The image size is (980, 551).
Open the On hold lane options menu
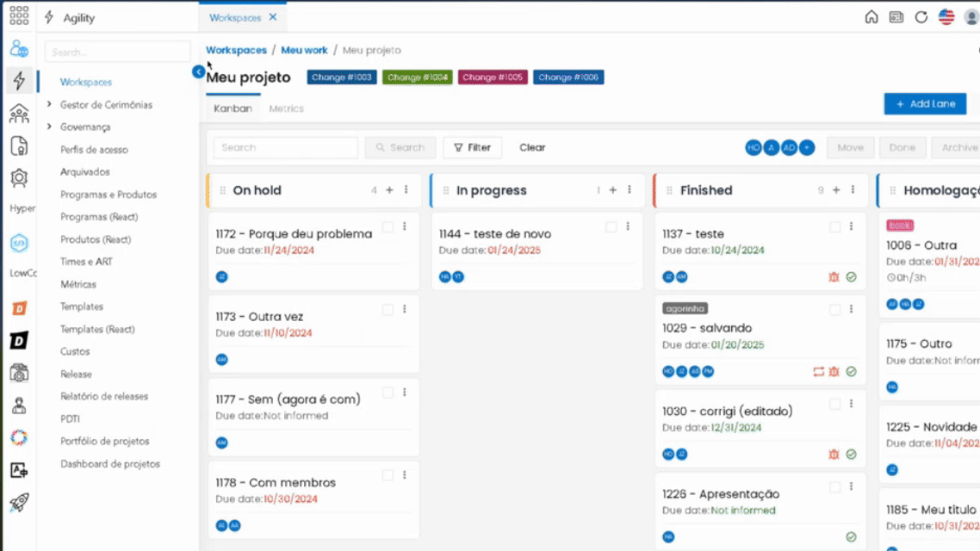click(x=406, y=190)
